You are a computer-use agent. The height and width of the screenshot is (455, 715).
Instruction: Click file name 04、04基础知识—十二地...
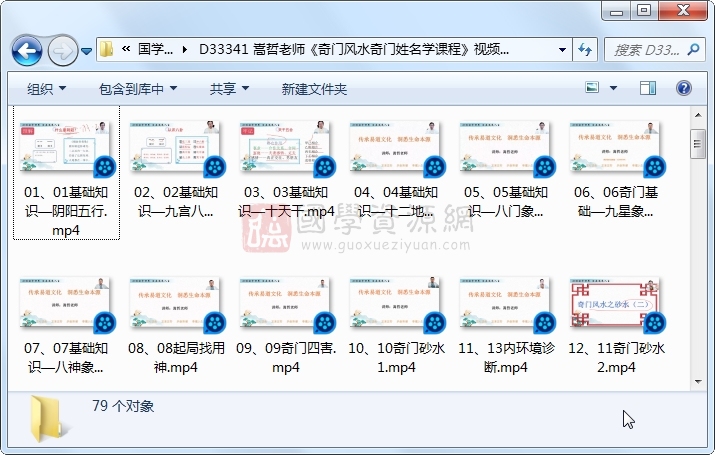pos(396,202)
